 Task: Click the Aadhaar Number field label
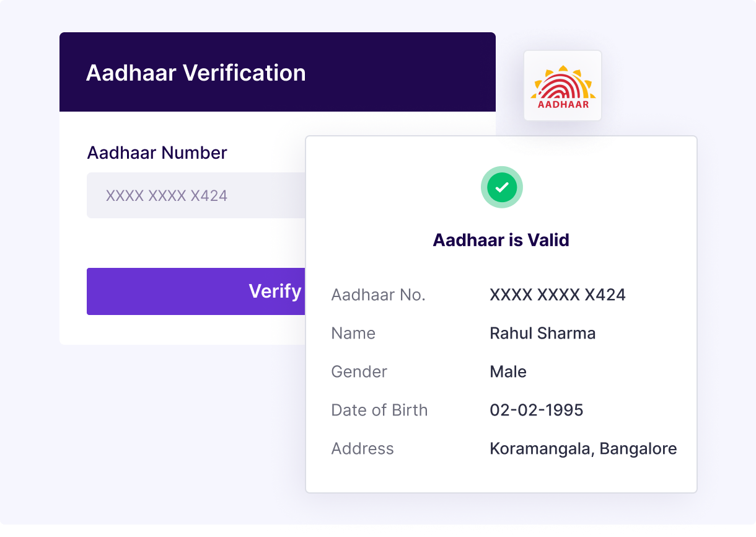pos(157,153)
